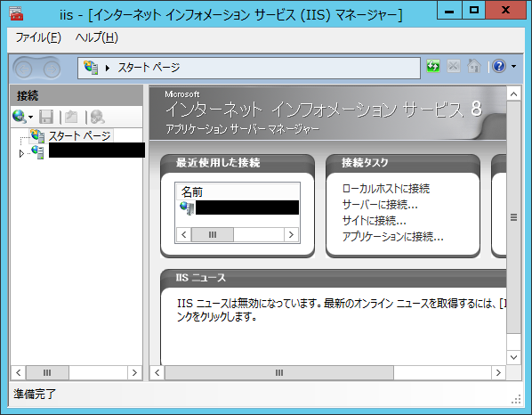Click the Forward navigation arrow button

coord(52,69)
